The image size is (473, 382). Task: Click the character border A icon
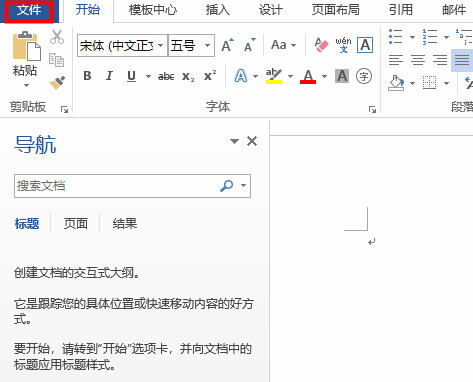click(365, 45)
